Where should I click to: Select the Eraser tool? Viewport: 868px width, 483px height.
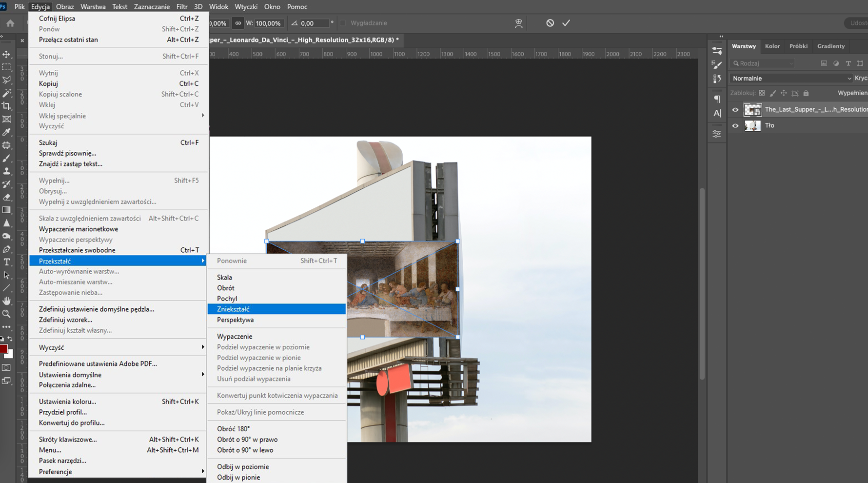pos(7,197)
